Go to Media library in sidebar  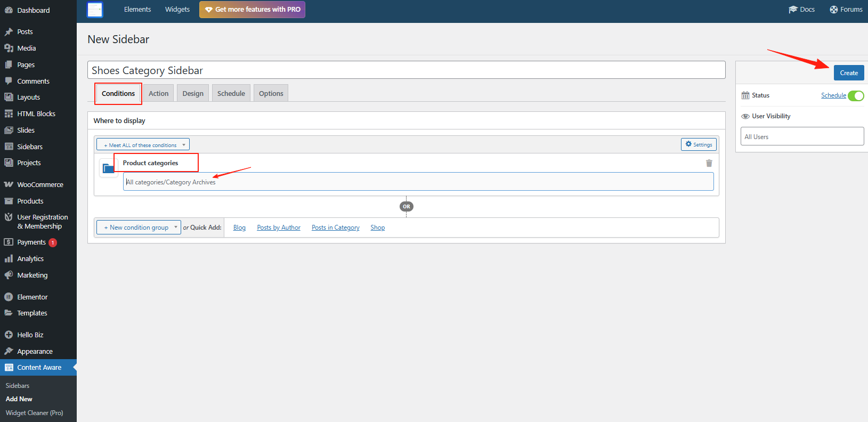point(26,48)
